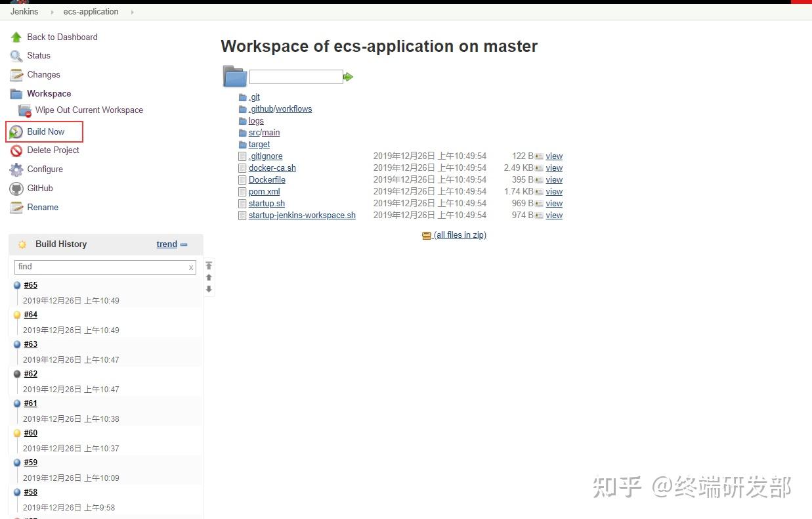Click the grey status ball beside build #62

click(17, 373)
